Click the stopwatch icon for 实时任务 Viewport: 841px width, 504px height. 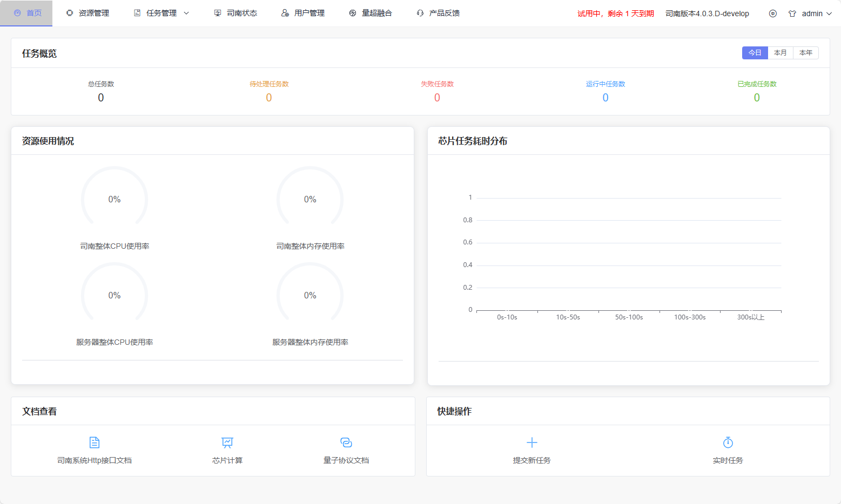(x=728, y=442)
